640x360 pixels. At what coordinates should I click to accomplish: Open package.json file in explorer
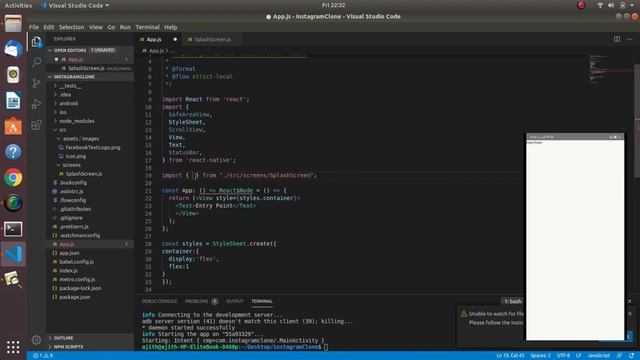tap(75, 297)
